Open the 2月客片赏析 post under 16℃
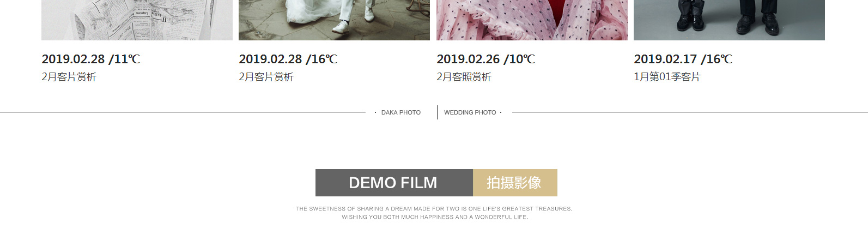The width and height of the screenshot is (868, 228). (x=266, y=77)
